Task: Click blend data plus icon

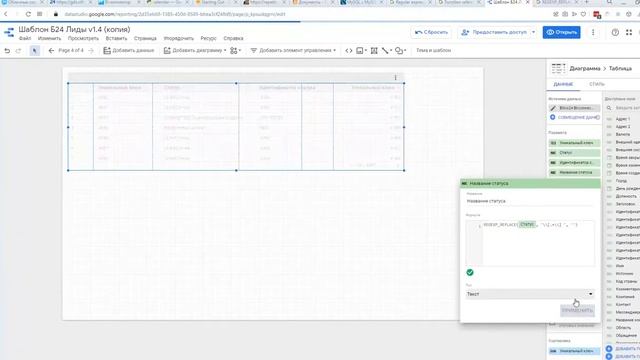Action: [x=553, y=117]
